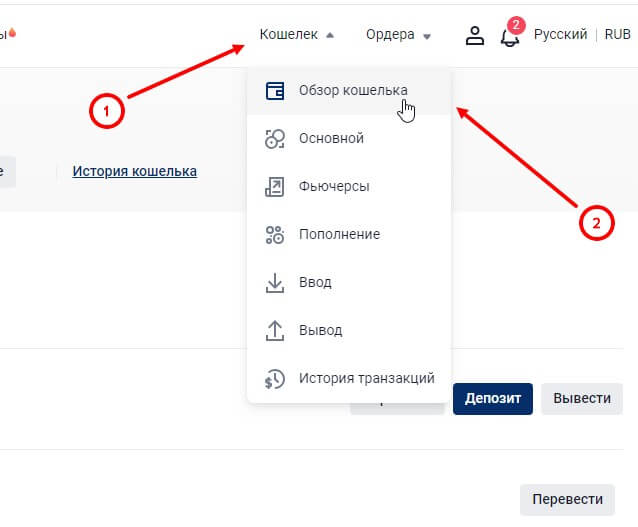
Task: Click the Вывод upload arrow icon
Action: (x=275, y=331)
